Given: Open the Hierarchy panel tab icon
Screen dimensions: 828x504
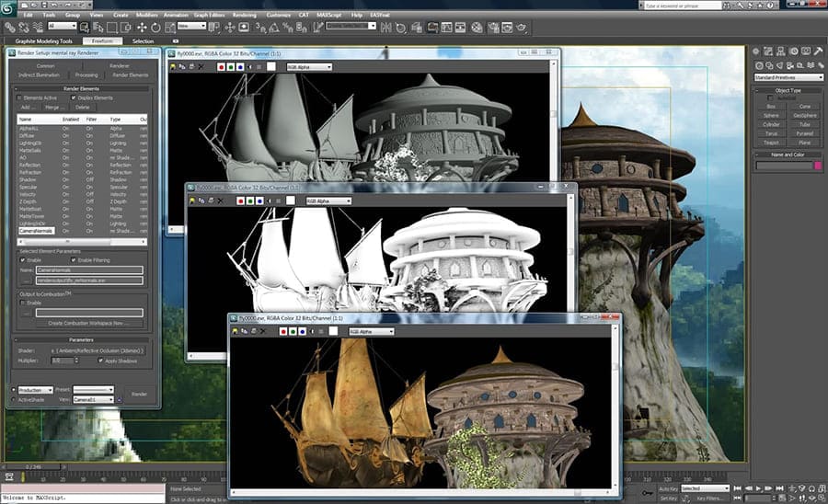Looking at the screenshot, I should pyautogui.click(x=779, y=51).
